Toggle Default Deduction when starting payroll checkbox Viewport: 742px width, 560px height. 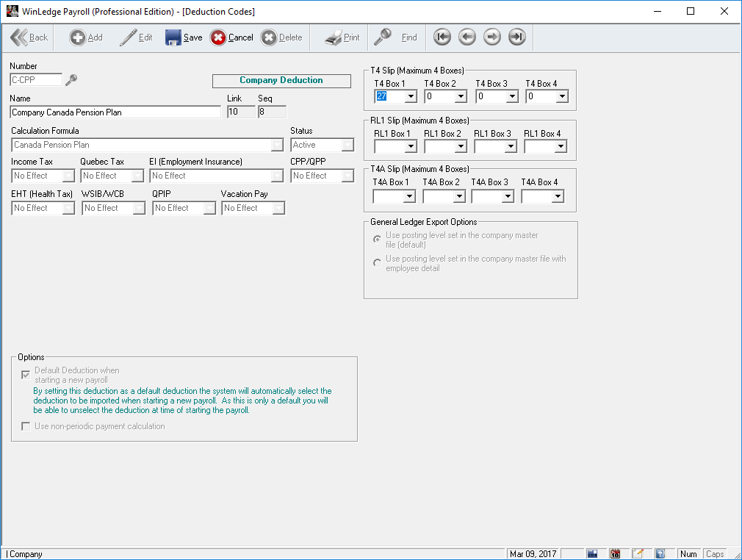[x=26, y=375]
